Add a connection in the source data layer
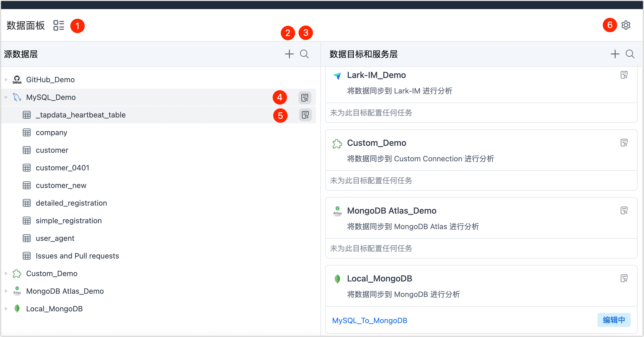The height and width of the screenshot is (337, 644). point(289,54)
